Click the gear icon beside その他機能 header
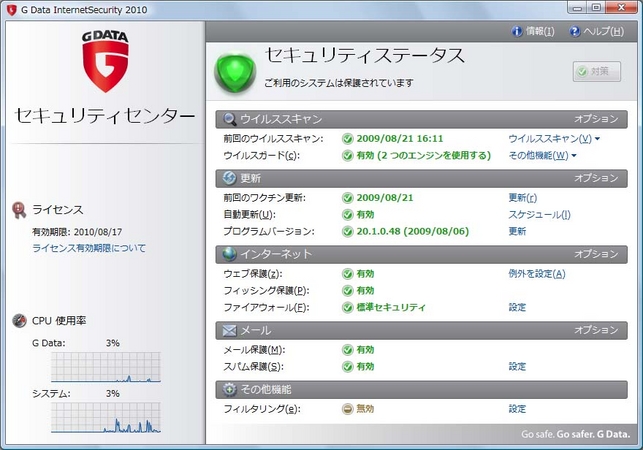Image resolution: width=643 pixels, height=450 pixels. (x=229, y=389)
